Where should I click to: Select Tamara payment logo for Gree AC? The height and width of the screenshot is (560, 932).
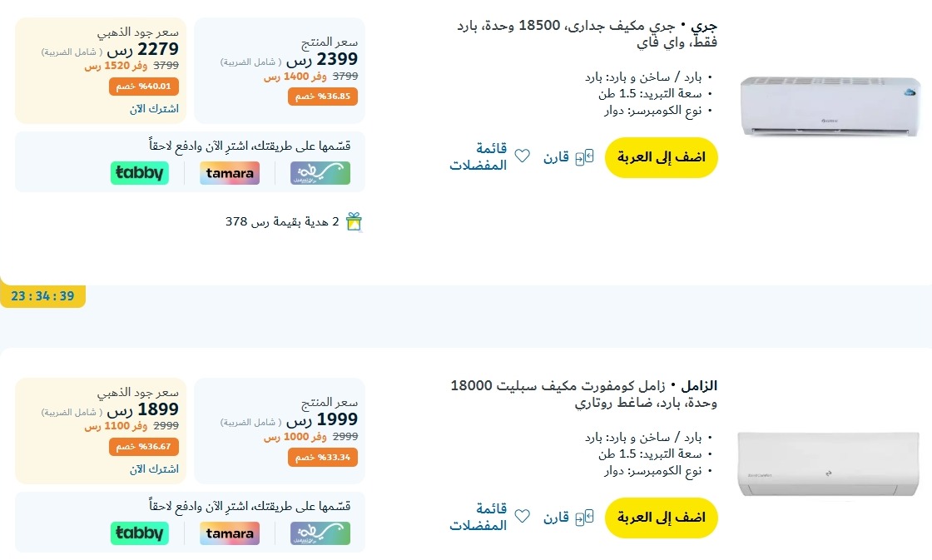click(230, 173)
